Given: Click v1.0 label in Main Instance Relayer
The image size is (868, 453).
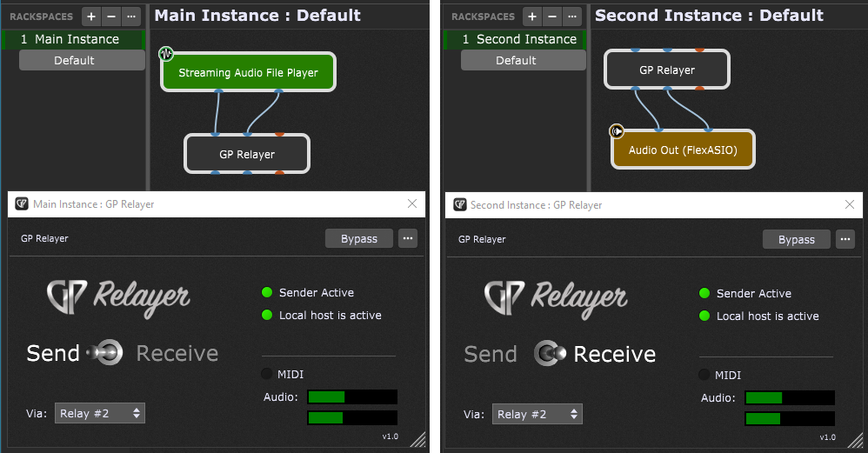Looking at the screenshot, I should (391, 436).
